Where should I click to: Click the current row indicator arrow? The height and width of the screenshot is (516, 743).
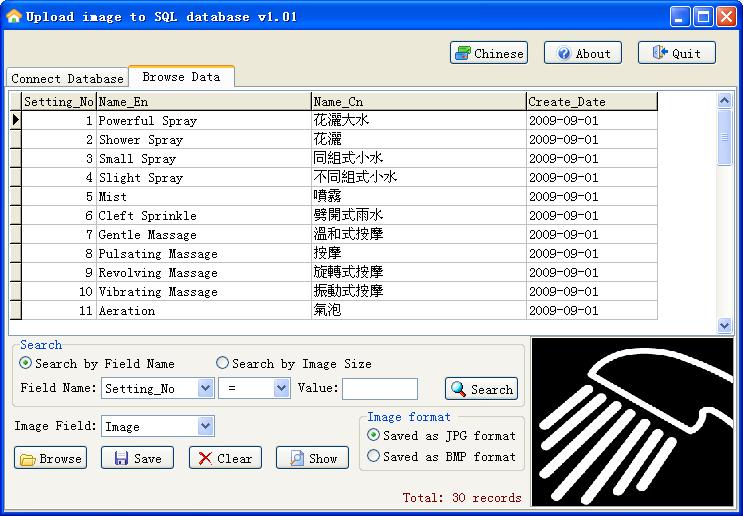16,120
